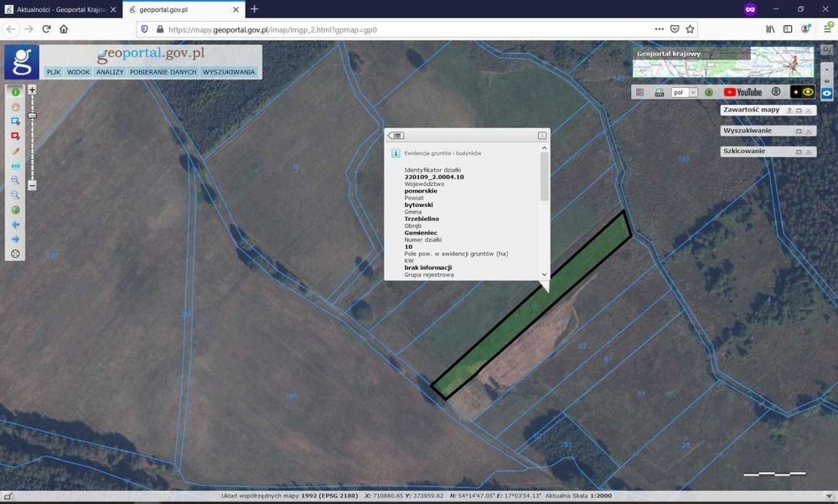
Task: Expand the Wyszukiwanie panel
Action: click(799, 131)
